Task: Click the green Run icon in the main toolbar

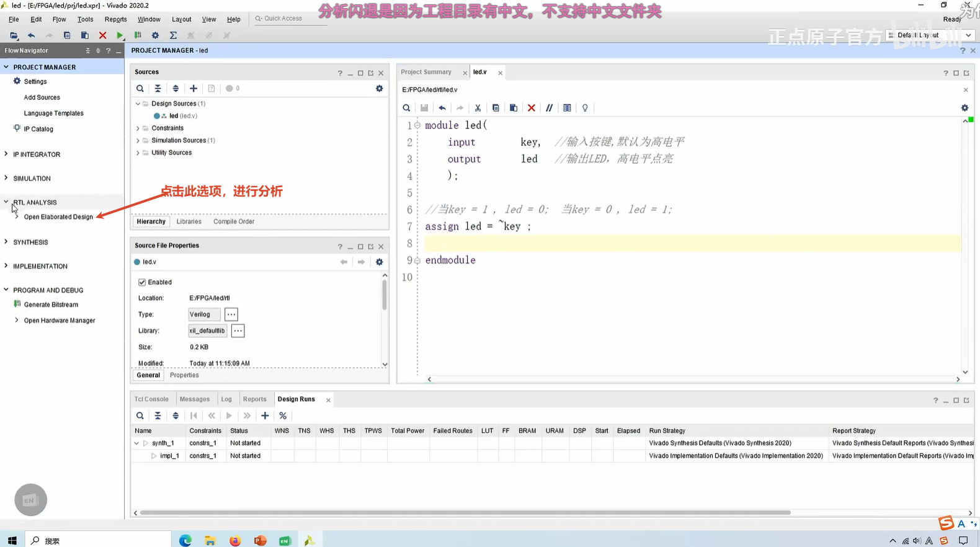Action: pos(120,35)
